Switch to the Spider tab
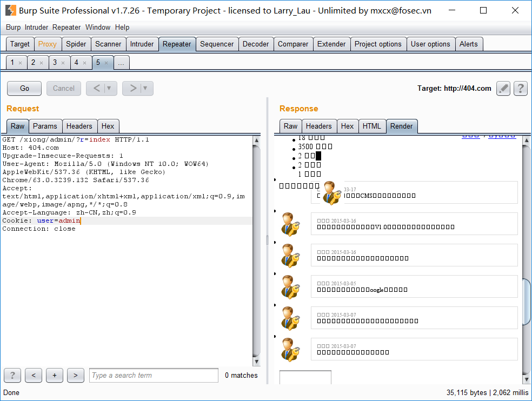Screen dimensions: 532x401 [76, 44]
